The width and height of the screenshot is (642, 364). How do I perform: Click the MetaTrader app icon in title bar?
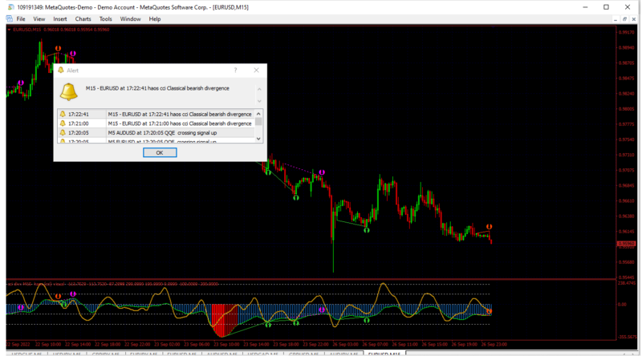(x=10, y=7)
